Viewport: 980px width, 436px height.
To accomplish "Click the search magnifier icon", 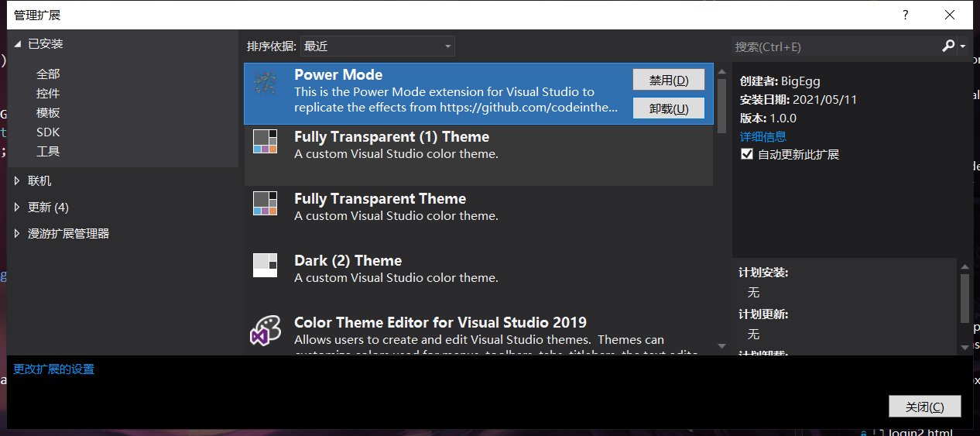I will [948, 46].
